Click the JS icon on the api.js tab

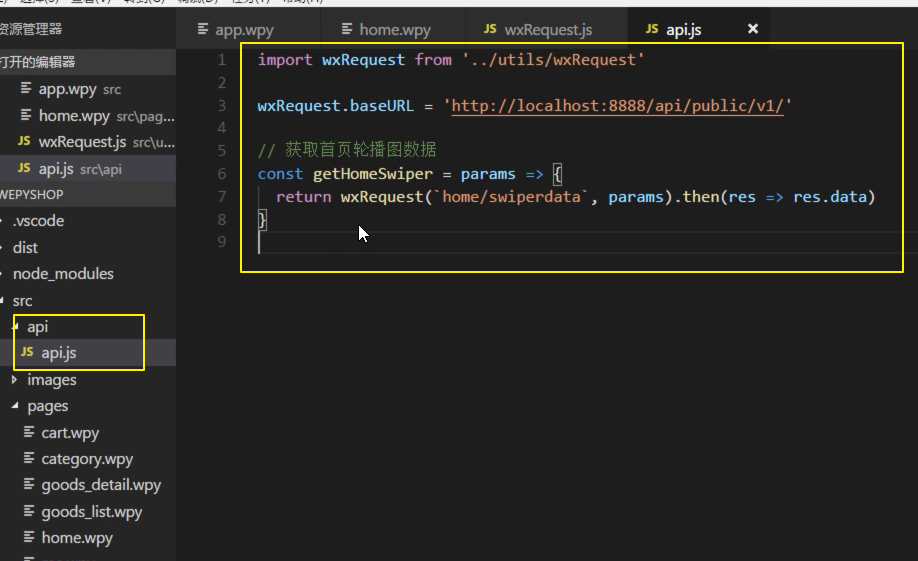[x=652, y=30]
